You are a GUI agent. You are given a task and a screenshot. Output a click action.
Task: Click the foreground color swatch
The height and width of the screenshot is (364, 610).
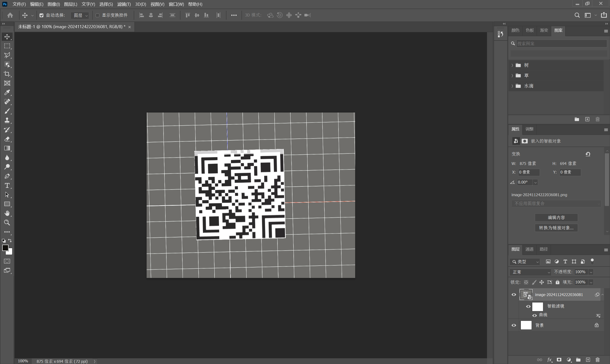(x=5, y=248)
